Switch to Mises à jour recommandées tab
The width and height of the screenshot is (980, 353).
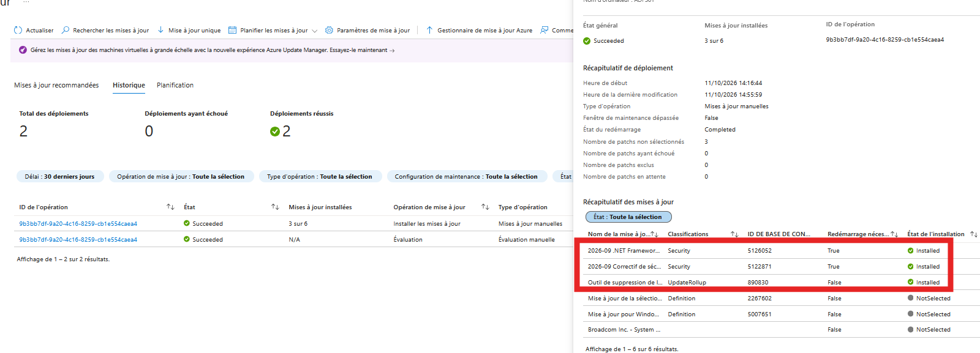tap(56, 85)
